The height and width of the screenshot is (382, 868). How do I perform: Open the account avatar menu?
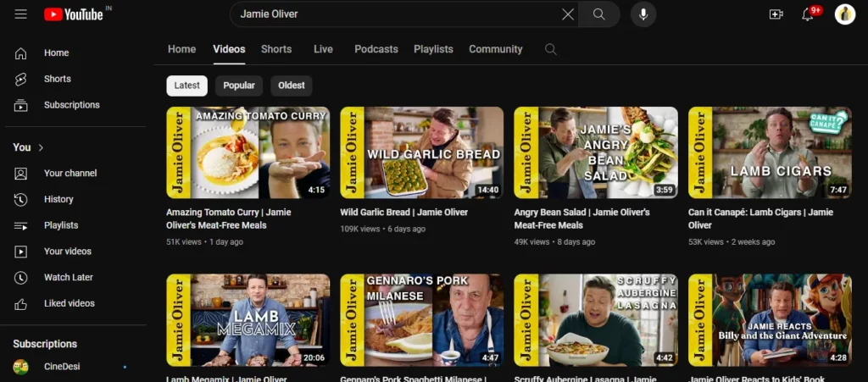tap(845, 14)
